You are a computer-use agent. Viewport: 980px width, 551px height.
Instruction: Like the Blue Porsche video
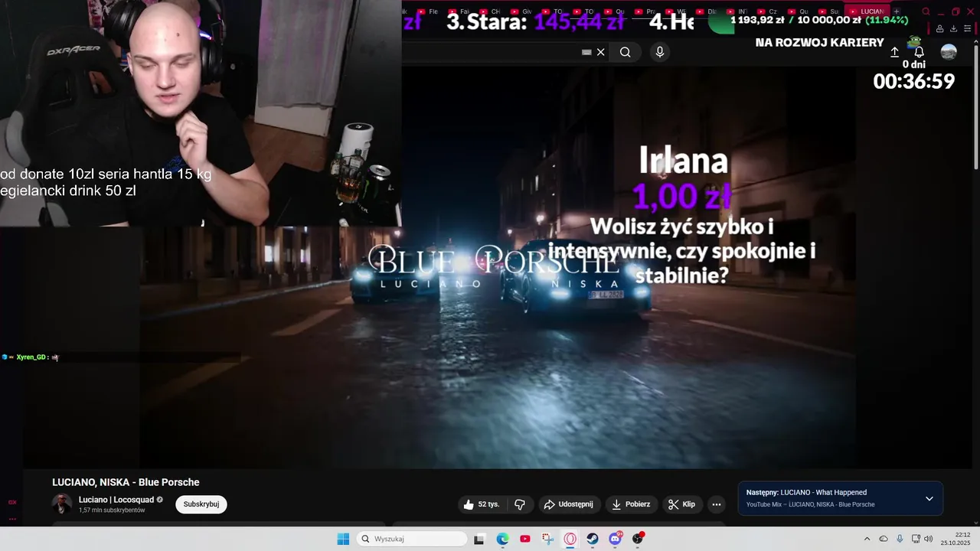482,504
